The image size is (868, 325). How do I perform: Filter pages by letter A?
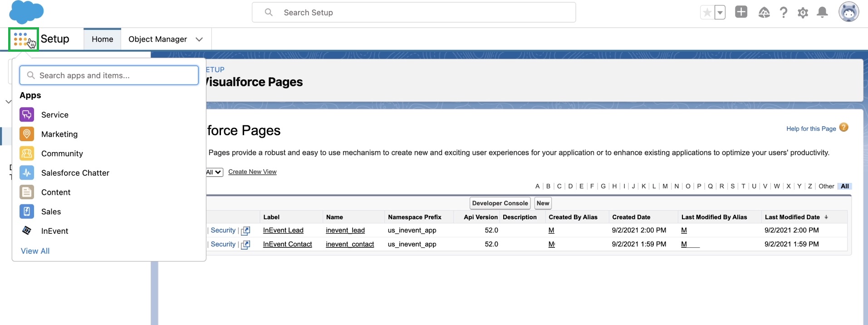[537, 186]
